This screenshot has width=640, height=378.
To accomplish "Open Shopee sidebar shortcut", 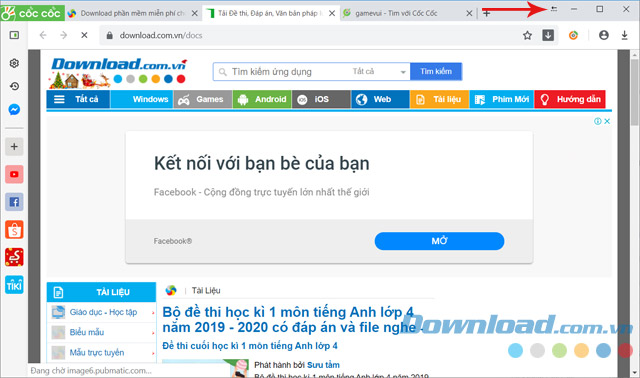I will coord(14,230).
